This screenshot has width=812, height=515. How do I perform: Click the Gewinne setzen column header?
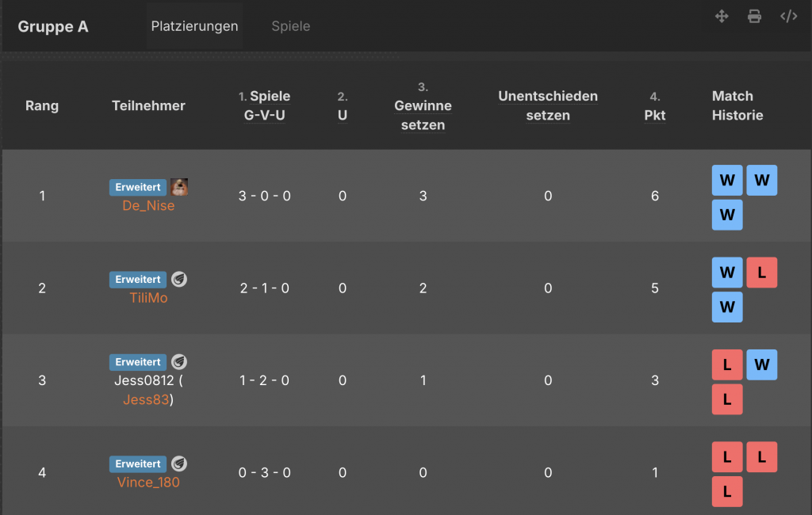click(x=423, y=115)
